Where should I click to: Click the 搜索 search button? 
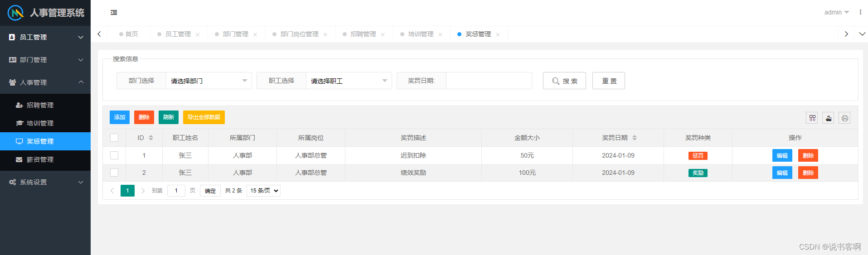tap(564, 81)
